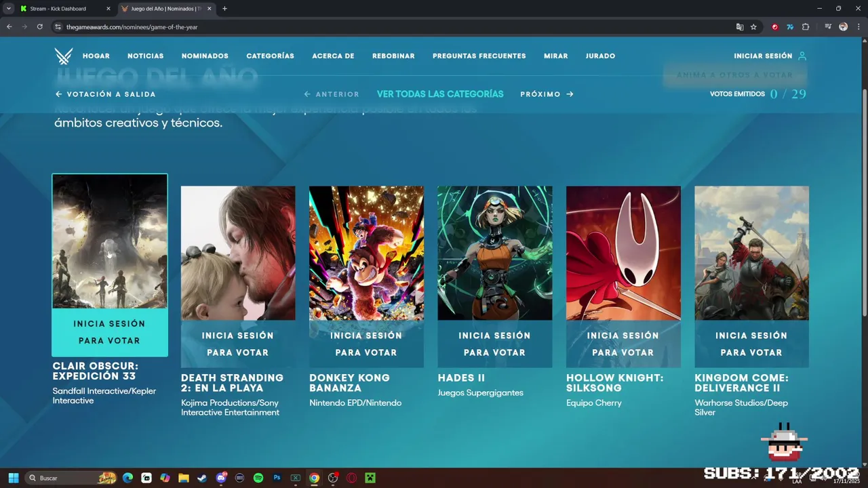Switch to the Stream - Kick Dashboard tab
Image resolution: width=868 pixels, height=488 pixels.
pos(65,9)
